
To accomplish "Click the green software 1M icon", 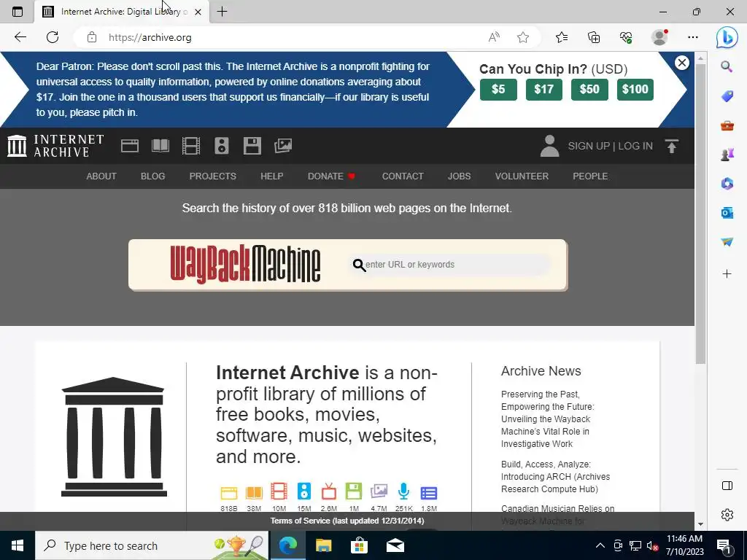I will pyautogui.click(x=354, y=491).
